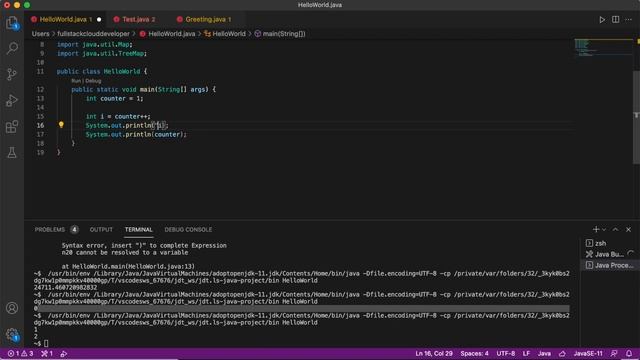Switch to the Test.java tab

click(139, 19)
